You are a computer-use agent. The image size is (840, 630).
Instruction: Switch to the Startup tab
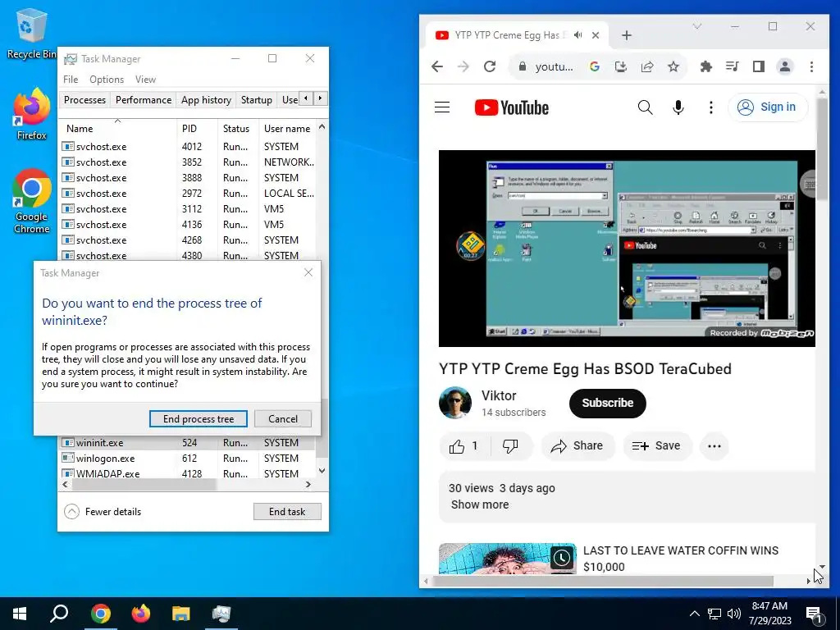pyautogui.click(x=257, y=99)
